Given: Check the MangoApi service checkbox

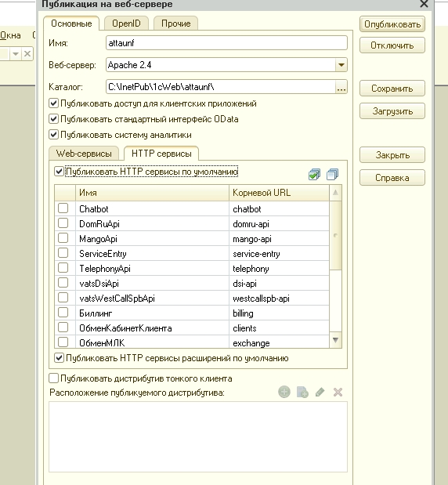Looking at the screenshot, I should 63,238.
